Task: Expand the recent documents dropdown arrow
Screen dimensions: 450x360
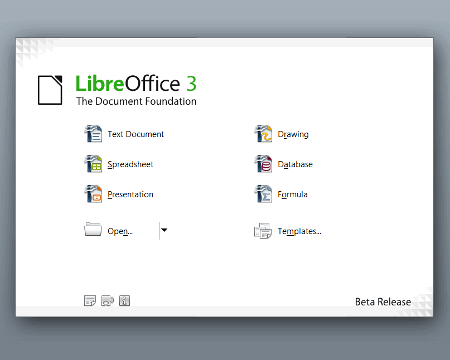Action: [x=164, y=230]
